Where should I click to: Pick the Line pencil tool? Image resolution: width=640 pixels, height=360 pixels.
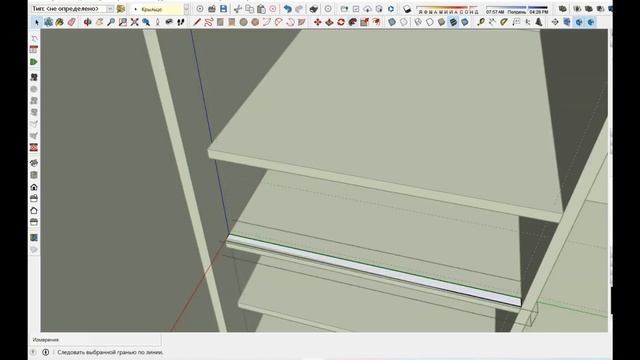pos(197,22)
